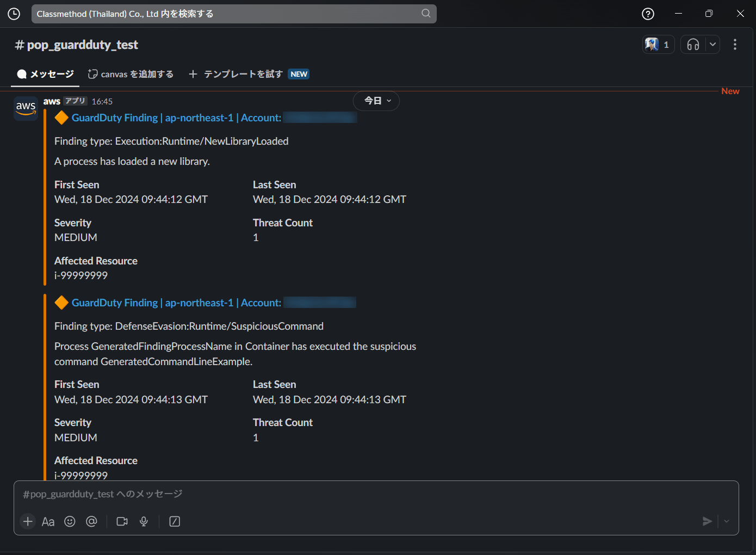The height and width of the screenshot is (555, 756).
Task: Click the orange diamond on first finding
Action: tap(61, 118)
